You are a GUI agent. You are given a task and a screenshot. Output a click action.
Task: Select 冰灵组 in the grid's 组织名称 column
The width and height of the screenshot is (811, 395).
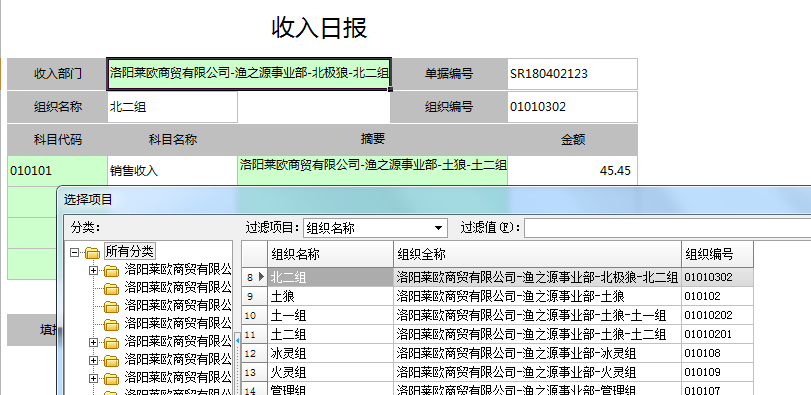[x=331, y=353]
